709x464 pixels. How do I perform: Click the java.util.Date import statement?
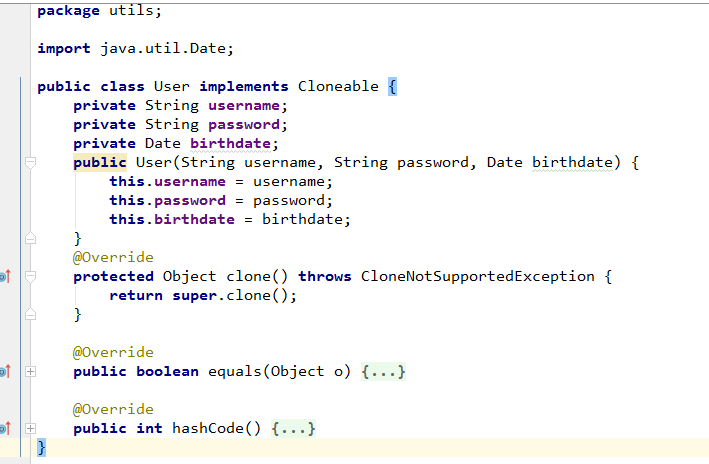(x=135, y=48)
